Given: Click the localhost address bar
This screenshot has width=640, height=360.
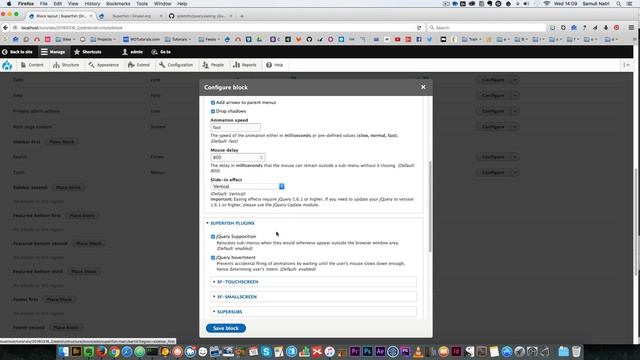Looking at the screenshot, I should pos(216,28).
